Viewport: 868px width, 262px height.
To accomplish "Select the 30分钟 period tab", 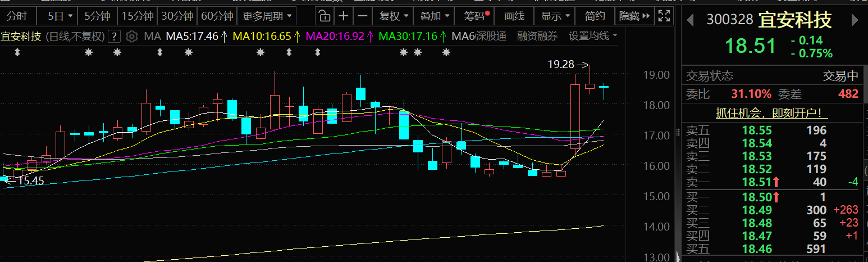I will 177,16.
